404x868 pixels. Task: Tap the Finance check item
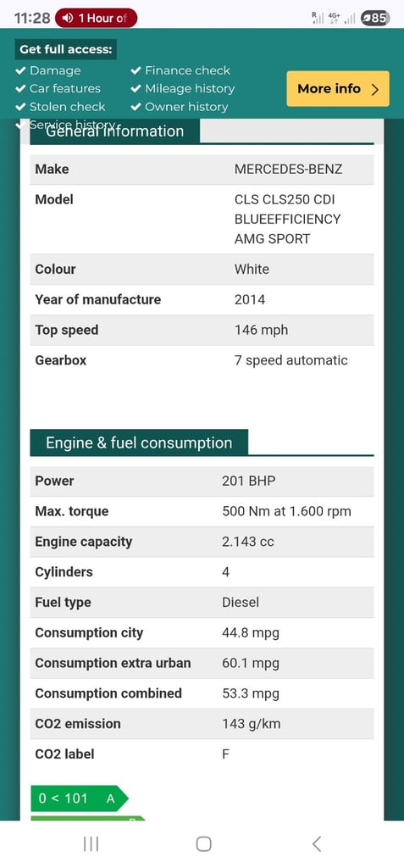tap(180, 70)
